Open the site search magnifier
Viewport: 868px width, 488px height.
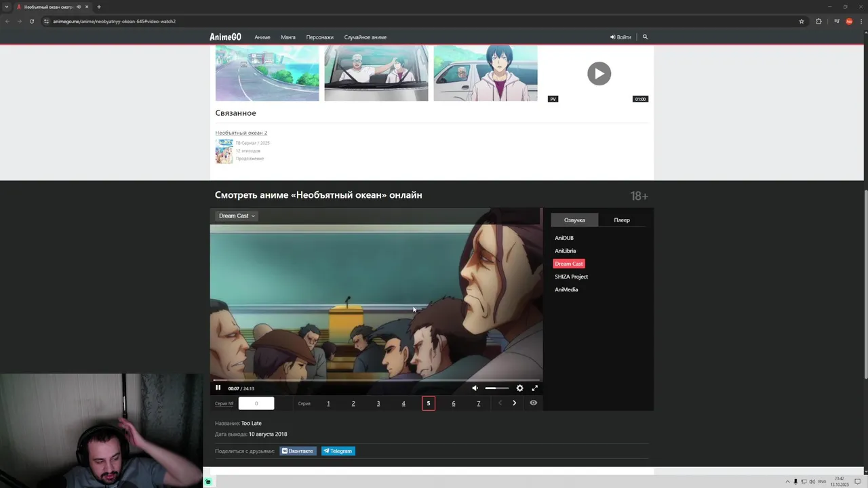pos(645,37)
